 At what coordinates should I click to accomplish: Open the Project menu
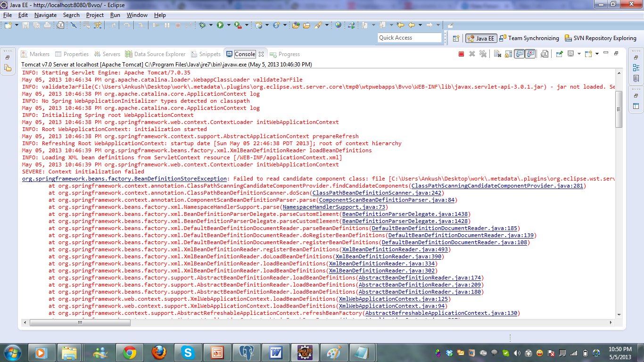(x=95, y=15)
